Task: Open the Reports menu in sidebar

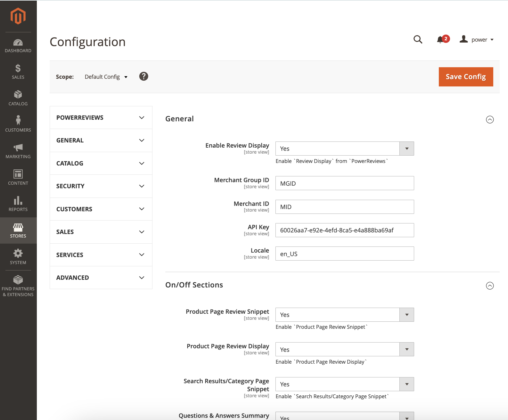Action: pos(18,204)
